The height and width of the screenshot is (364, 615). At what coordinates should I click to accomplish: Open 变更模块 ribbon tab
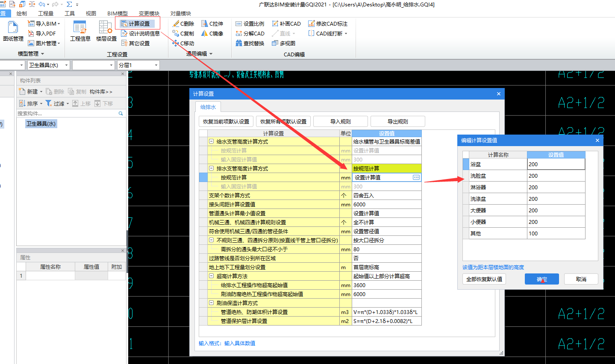click(x=149, y=13)
